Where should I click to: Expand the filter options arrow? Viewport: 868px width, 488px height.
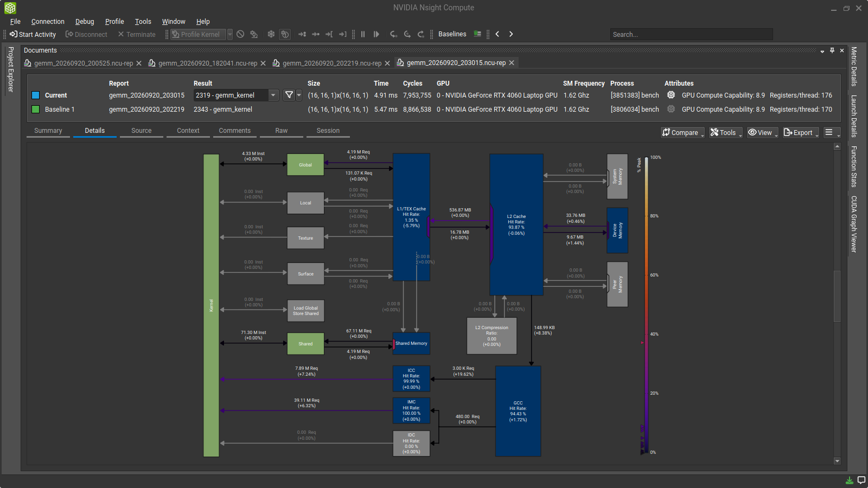point(299,95)
